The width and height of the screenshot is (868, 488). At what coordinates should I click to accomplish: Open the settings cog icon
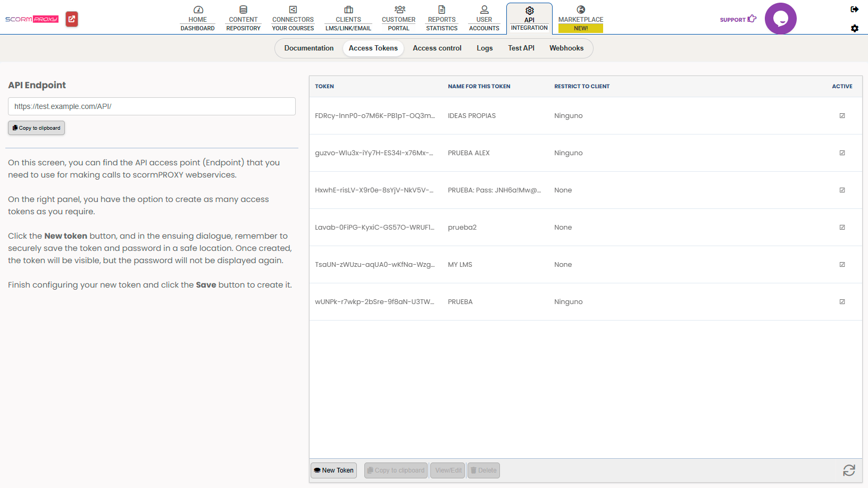click(x=854, y=28)
